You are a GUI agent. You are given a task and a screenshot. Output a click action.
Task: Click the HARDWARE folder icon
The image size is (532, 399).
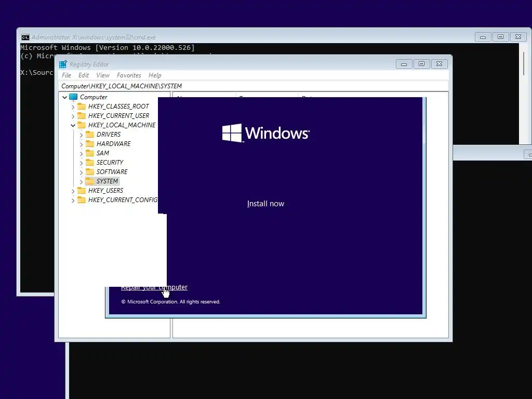tap(89, 144)
